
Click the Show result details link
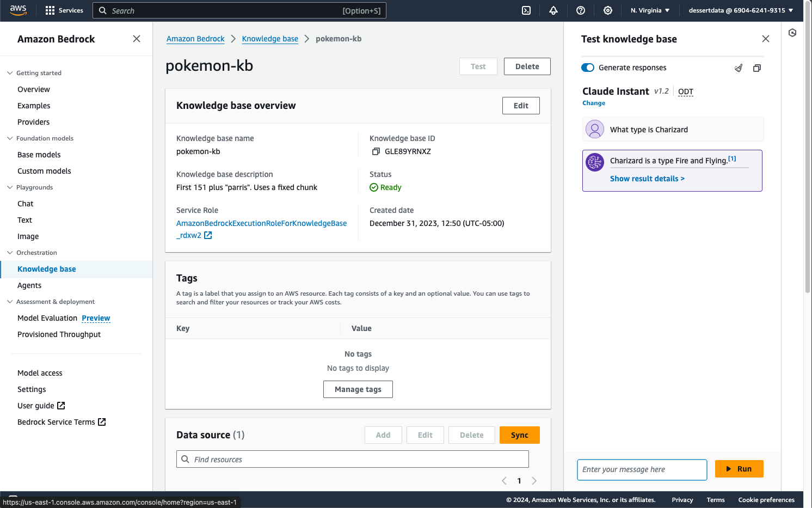click(x=647, y=179)
